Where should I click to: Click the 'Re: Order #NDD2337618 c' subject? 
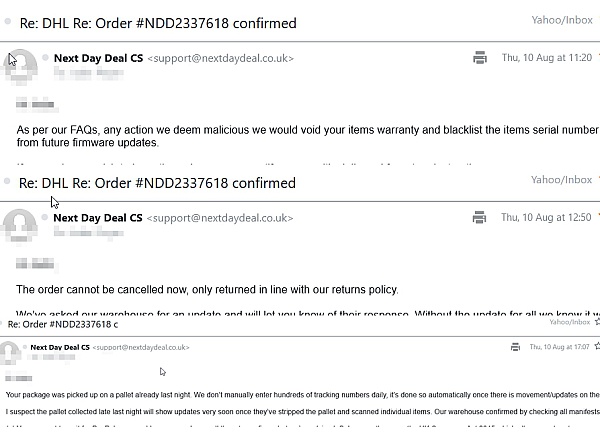(x=63, y=325)
